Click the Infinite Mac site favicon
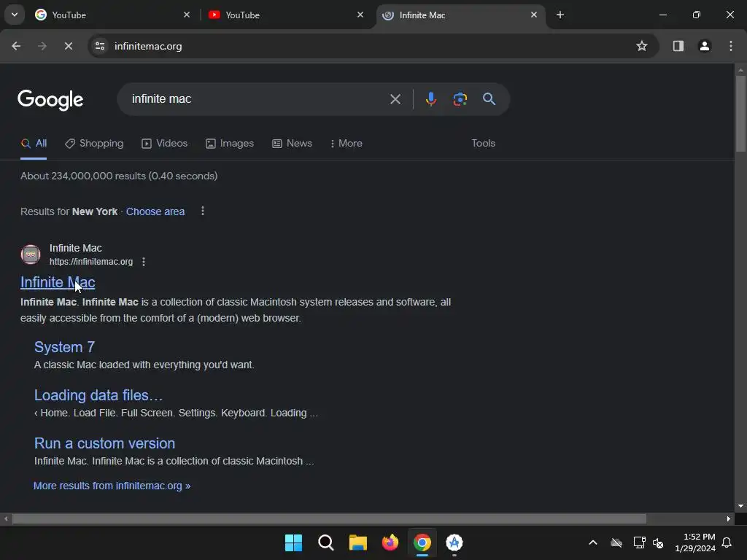747x560 pixels. (31, 254)
